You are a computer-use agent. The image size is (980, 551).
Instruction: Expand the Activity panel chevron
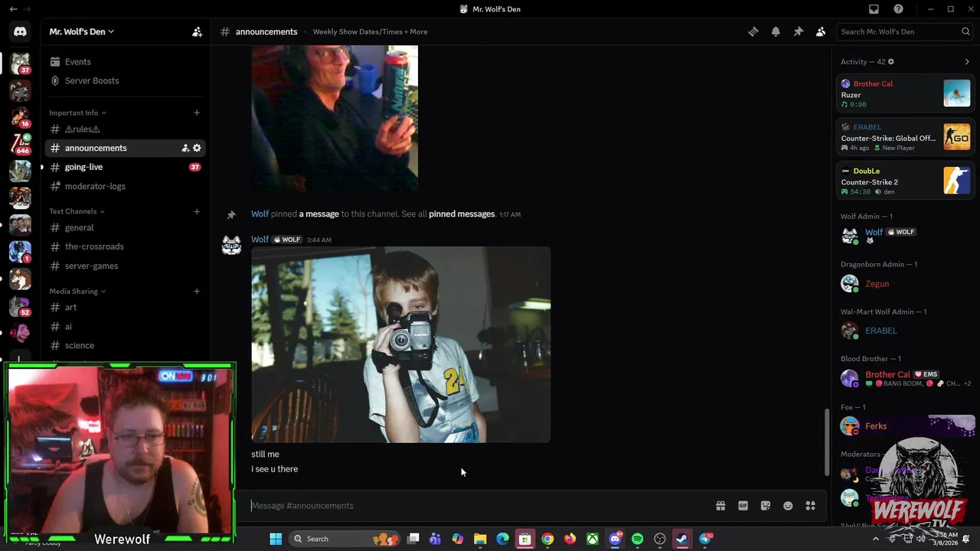(x=967, y=61)
